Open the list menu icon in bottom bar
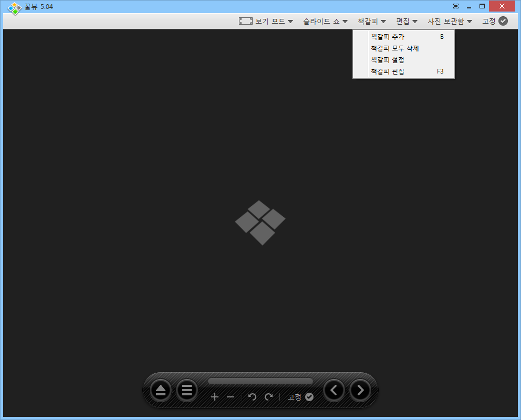The height and width of the screenshot is (420, 521). 187,390
